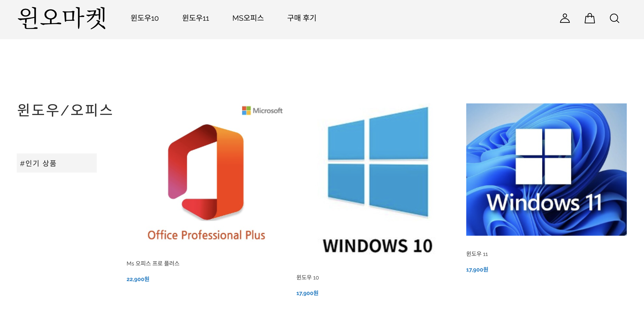Viewport: 644px width, 327px height.
Task: Click the red Office logo graphic
Action: 206,172
